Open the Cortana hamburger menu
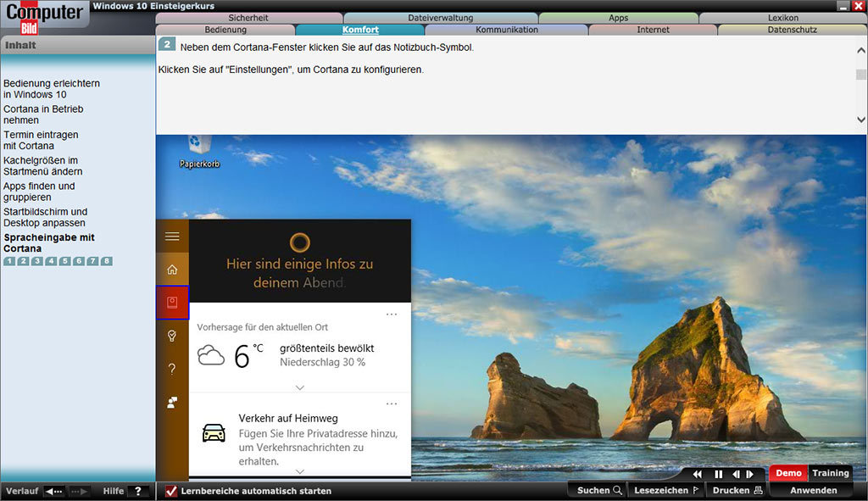Viewport: 868px width, 501px height. pyautogui.click(x=172, y=237)
